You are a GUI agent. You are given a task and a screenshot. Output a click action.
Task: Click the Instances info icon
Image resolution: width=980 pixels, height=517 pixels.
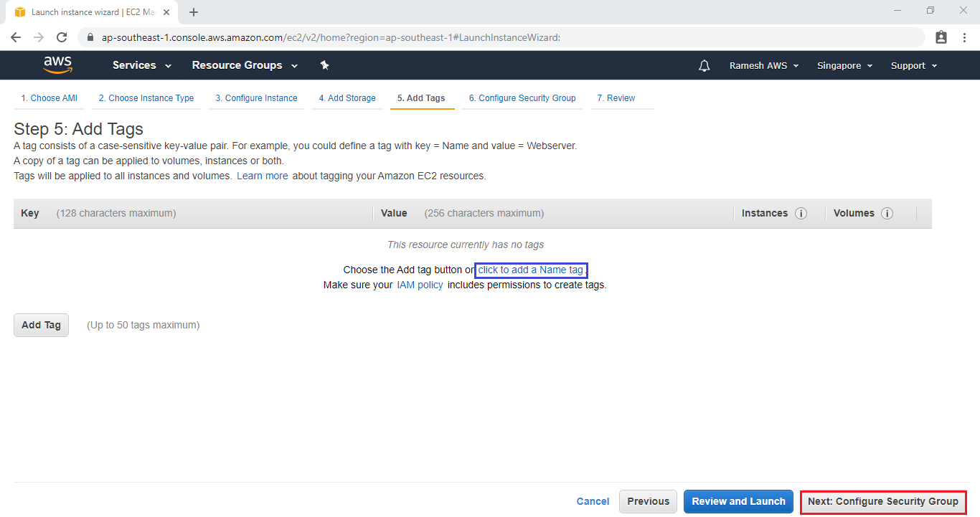coord(801,214)
